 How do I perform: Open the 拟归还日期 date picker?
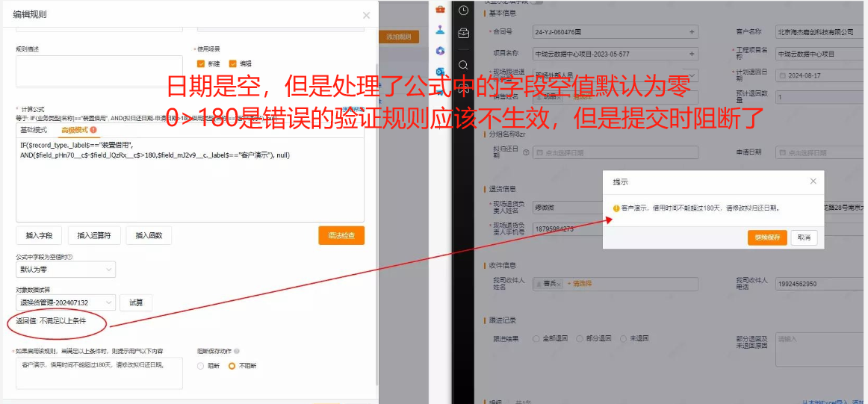[616, 152]
